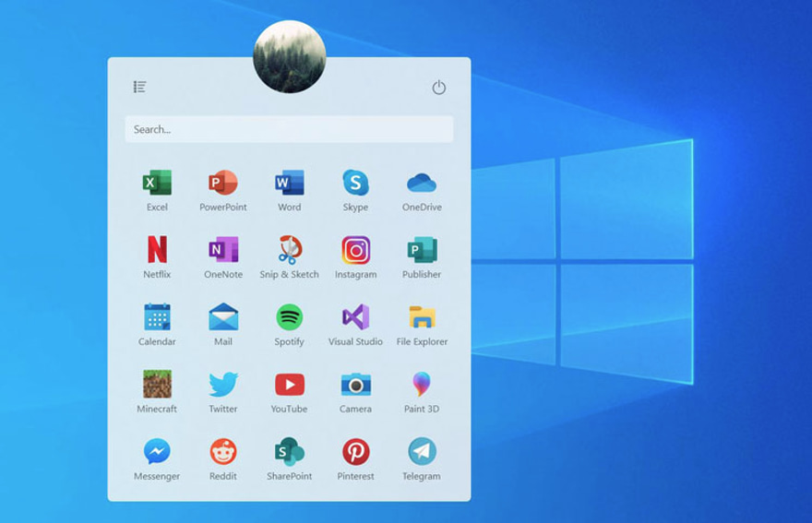Open the Telegram app
Screen dimensions: 812x523
422,452
